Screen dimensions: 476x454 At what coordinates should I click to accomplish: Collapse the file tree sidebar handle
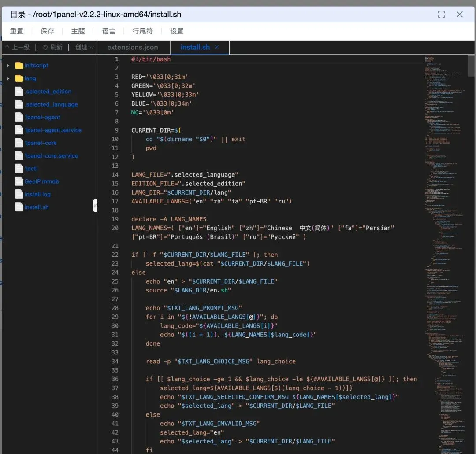[95, 206]
